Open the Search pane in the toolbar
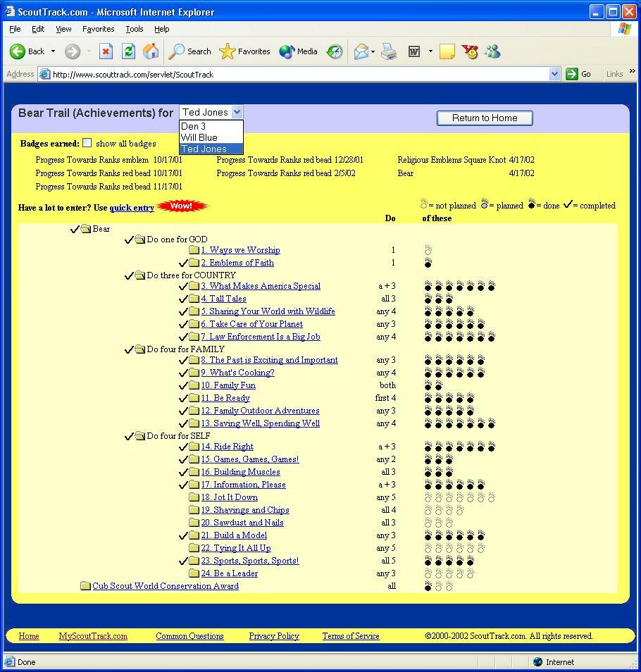The width and height of the screenshot is (641, 672). tap(189, 51)
